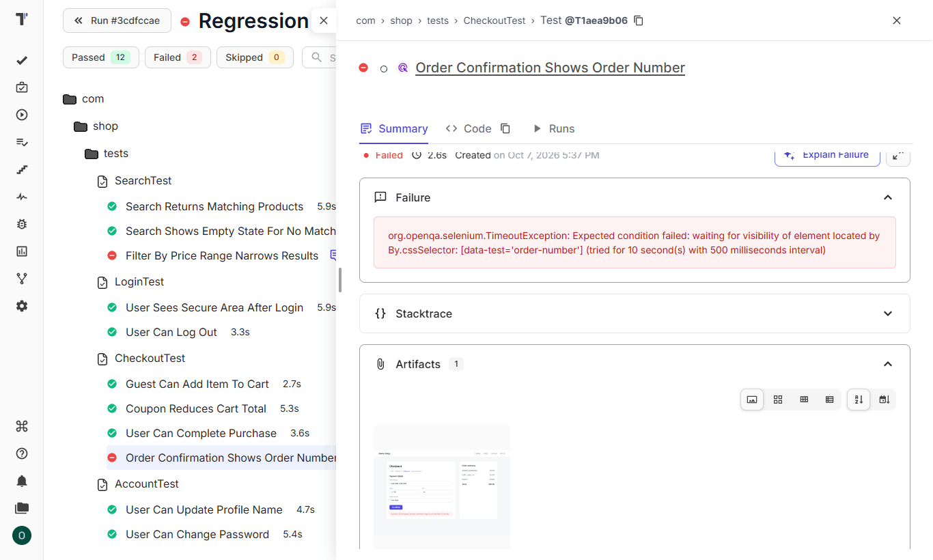
Task: Open the stacked folders icon in sidebar
Action: 22,508
